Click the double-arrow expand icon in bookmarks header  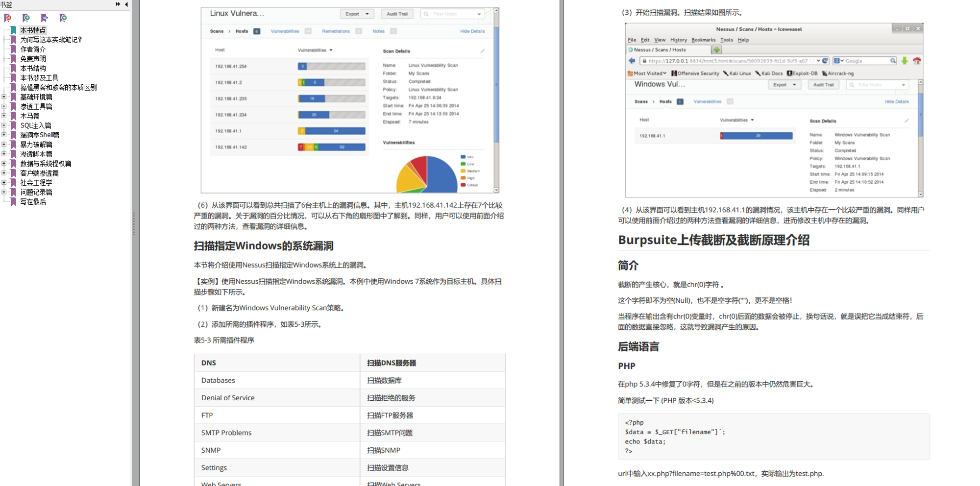pos(118,4)
